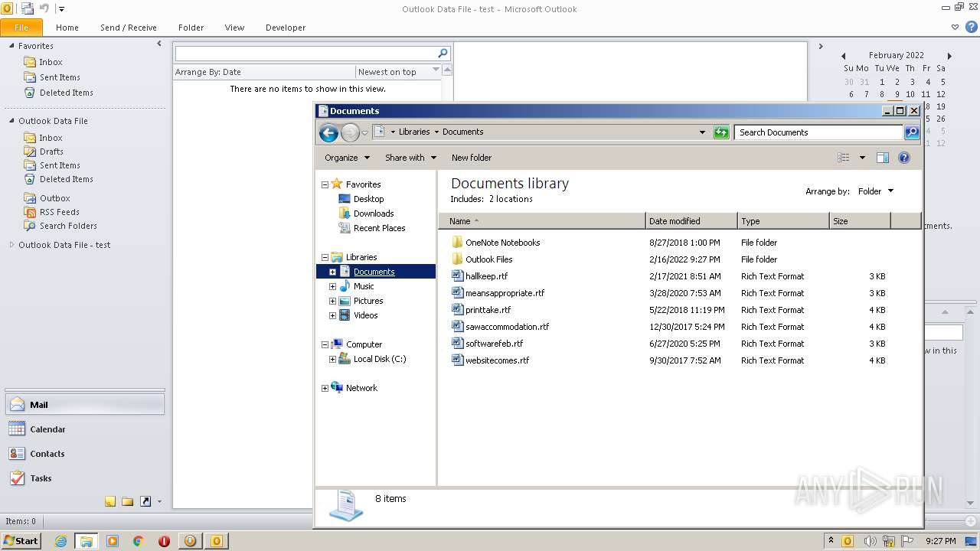The image size is (980, 551).
Task: Launch Internet Explorer from the taskbar
Action: pyautogui.click(x=60, y=541)
